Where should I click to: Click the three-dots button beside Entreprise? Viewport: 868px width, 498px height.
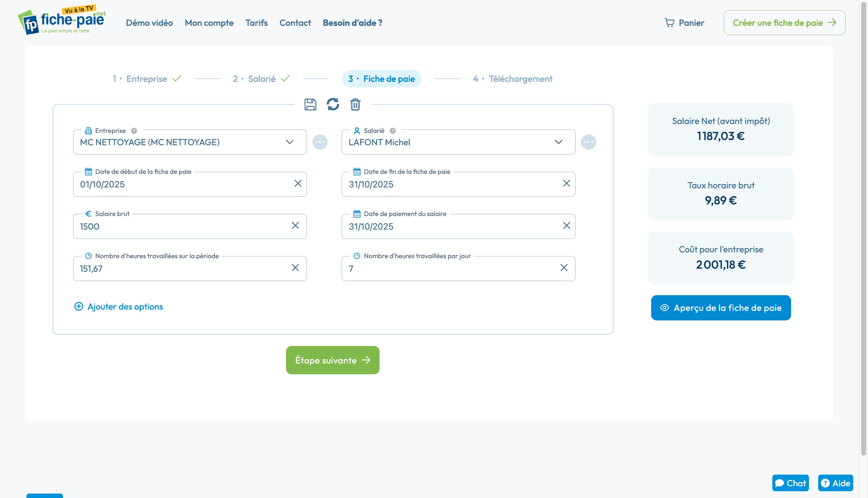point(320,142)
